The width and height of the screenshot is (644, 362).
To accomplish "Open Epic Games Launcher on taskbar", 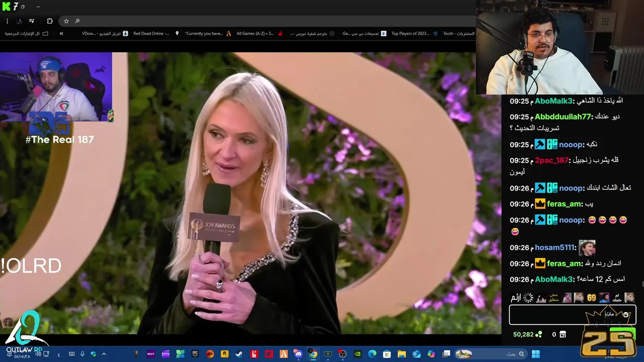I will pyautogui.click(x=195, y=354).
